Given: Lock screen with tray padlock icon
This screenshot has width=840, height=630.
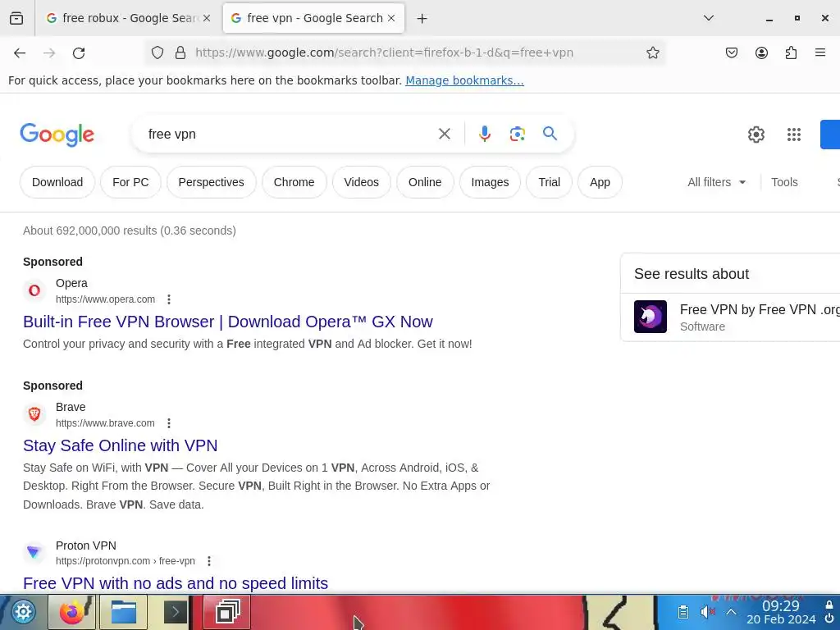Looking at the screenshot, I should (829, 605).
